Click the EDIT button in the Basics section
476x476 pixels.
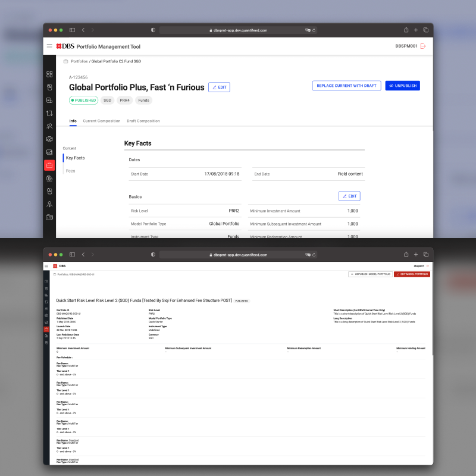349,196
